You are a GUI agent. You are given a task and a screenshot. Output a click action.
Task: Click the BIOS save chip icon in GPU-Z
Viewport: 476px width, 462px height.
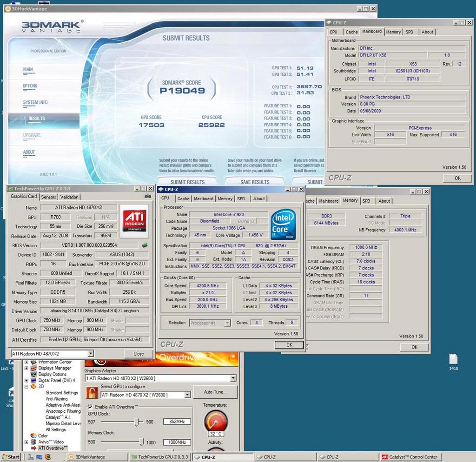coord(145,245)
